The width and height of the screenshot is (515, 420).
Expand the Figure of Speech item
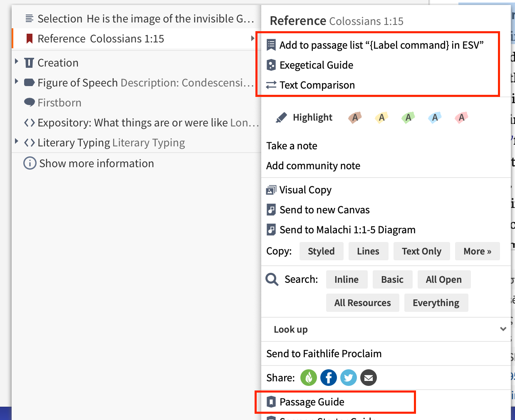[x=17, y=82]
